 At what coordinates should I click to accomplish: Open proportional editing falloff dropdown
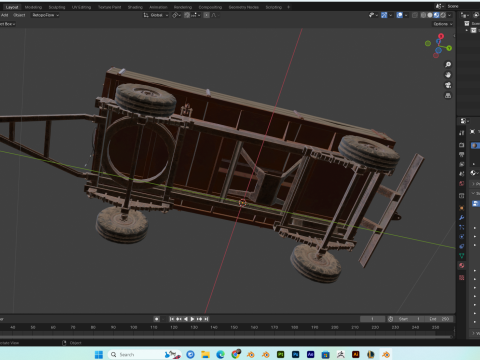click(x=215, y=15)
